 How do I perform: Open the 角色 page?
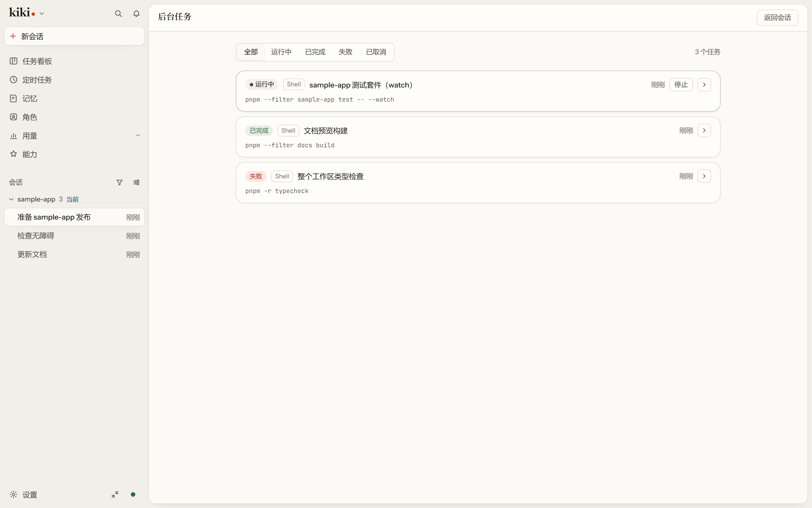click(74, 117)
